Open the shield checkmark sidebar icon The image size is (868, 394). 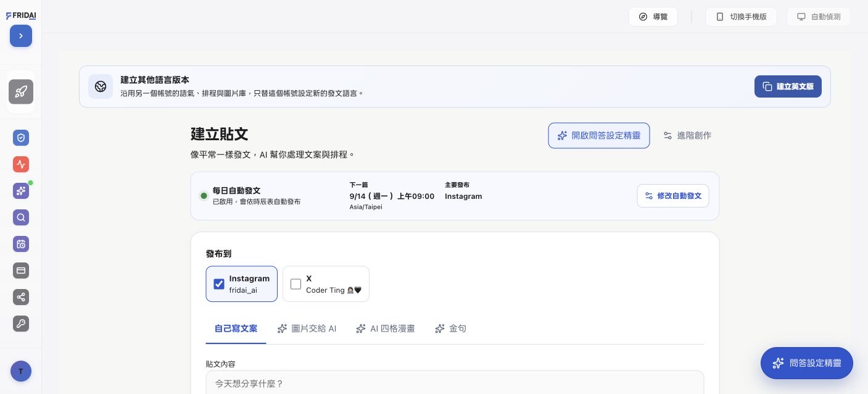coord(21,138)
